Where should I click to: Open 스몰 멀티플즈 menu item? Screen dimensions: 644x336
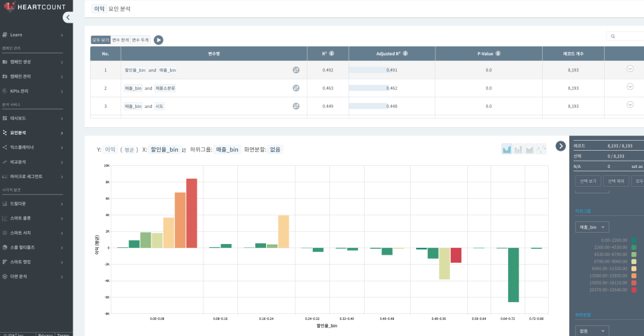tap(33, 247)
